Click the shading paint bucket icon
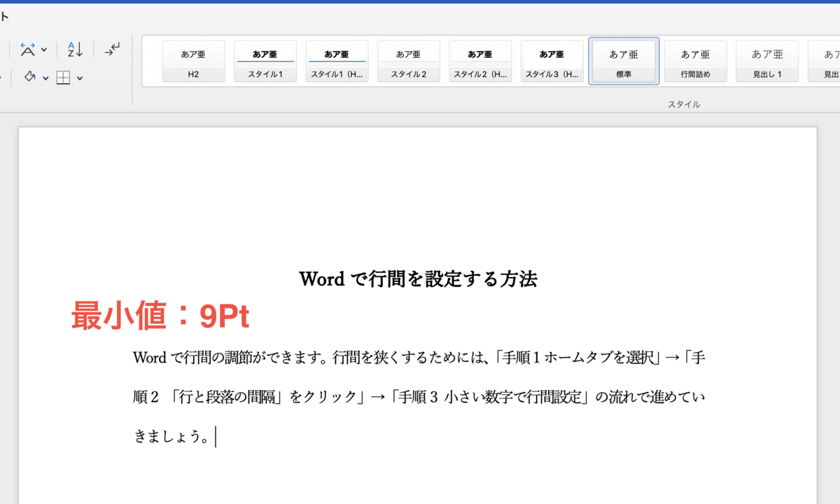The image size is (840, 504). point(29,77)
